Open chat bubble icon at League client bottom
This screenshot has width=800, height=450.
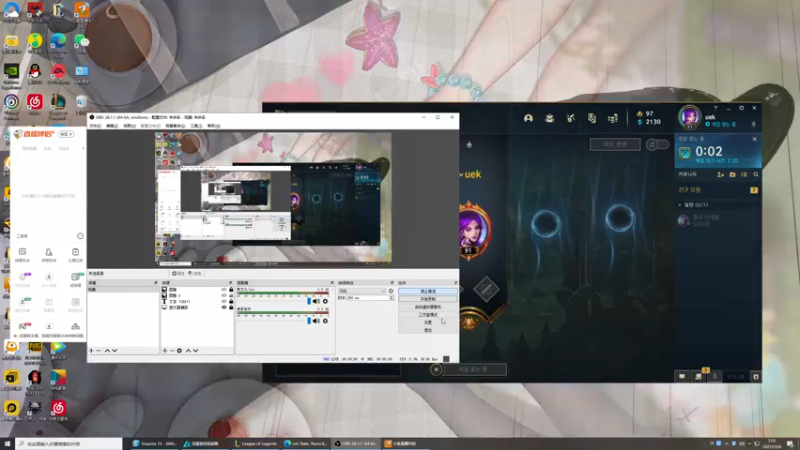tap(682, 377)
